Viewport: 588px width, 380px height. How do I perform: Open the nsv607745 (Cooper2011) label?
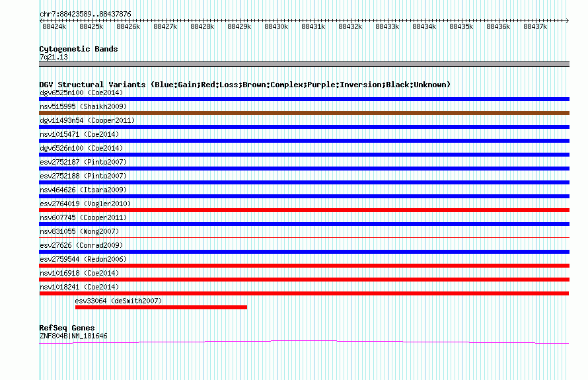[x=83, y=217]
